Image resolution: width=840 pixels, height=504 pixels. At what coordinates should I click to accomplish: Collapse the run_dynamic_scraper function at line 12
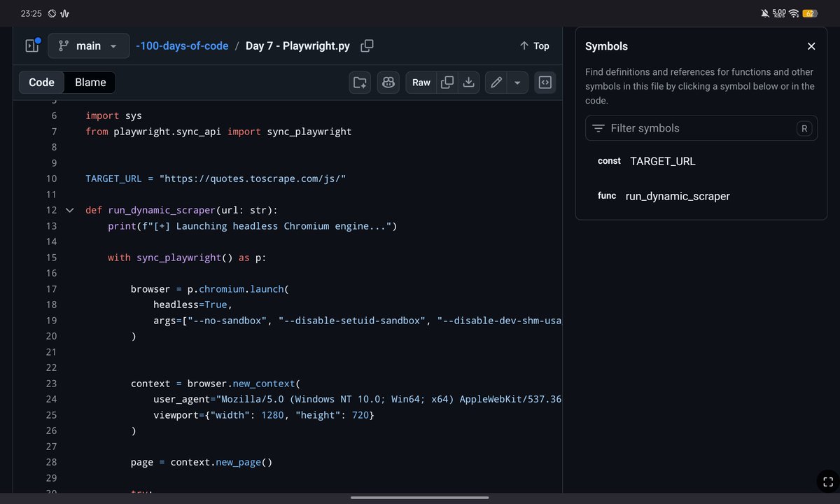coord(69,210)
